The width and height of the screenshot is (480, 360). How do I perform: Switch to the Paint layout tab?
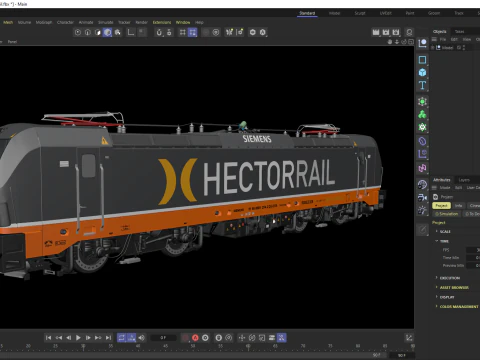[x=410, y=13]
